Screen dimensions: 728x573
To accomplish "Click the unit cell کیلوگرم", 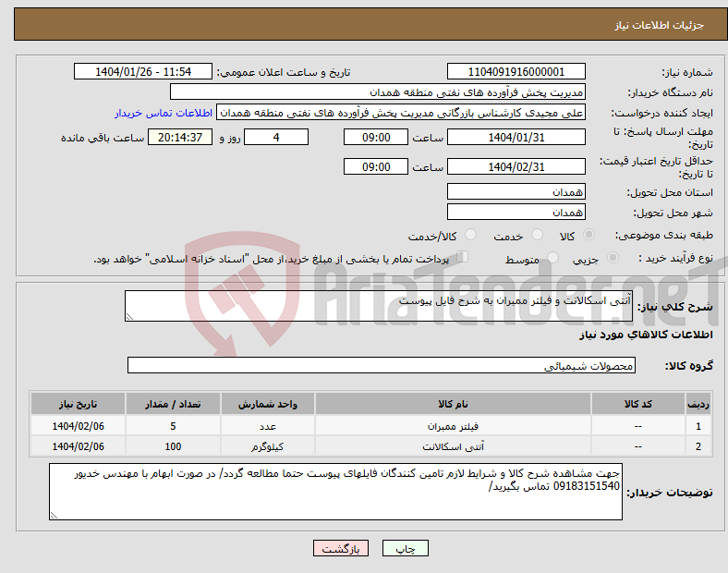I will (x=268, y=446).
